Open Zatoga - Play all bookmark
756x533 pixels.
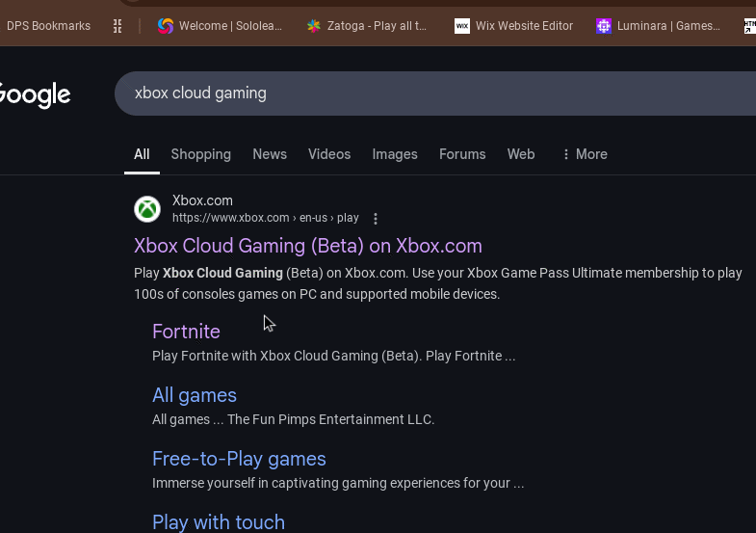377,26
